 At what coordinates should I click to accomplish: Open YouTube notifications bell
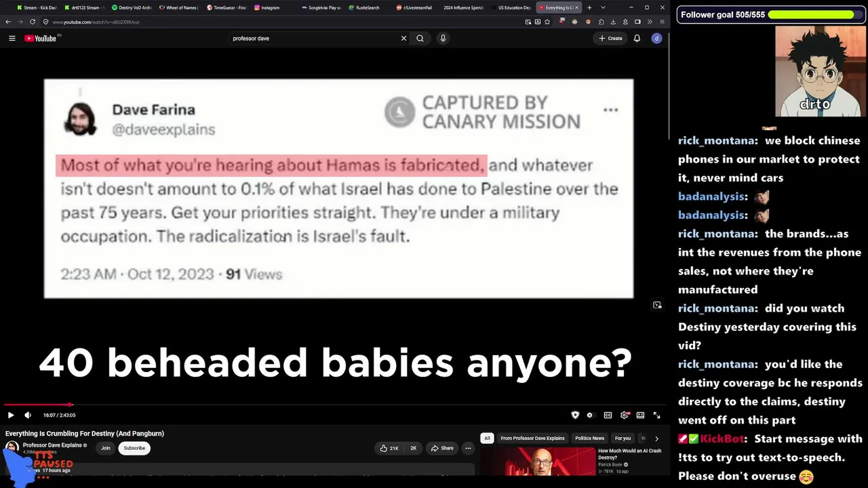coord(637,39)
